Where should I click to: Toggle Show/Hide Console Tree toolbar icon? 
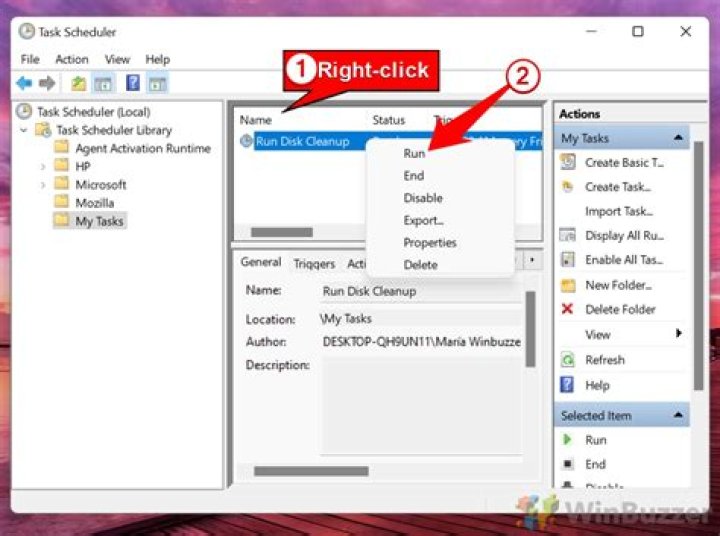coord(103,83)
